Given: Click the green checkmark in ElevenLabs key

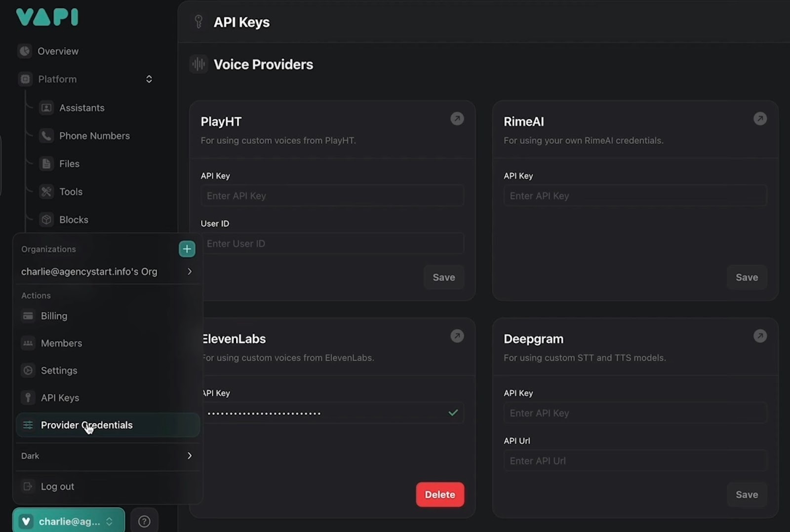Looking at the screenshot, I should [453, 413].
